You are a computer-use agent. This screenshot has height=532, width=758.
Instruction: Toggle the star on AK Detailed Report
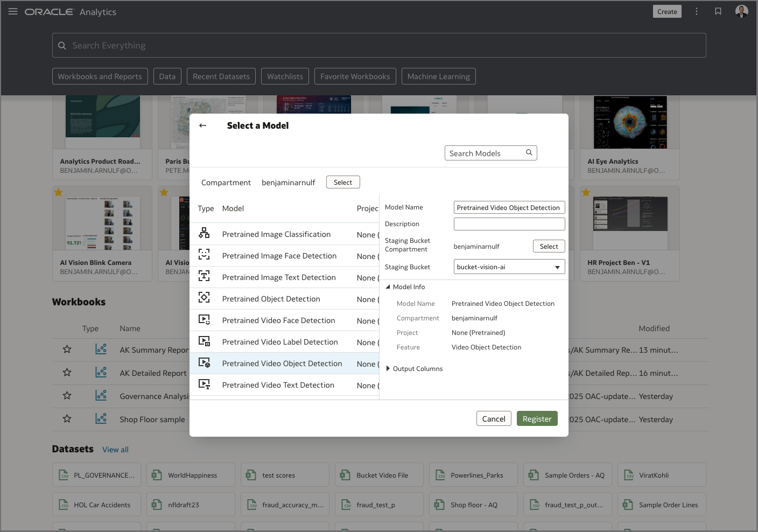(67, 372)
